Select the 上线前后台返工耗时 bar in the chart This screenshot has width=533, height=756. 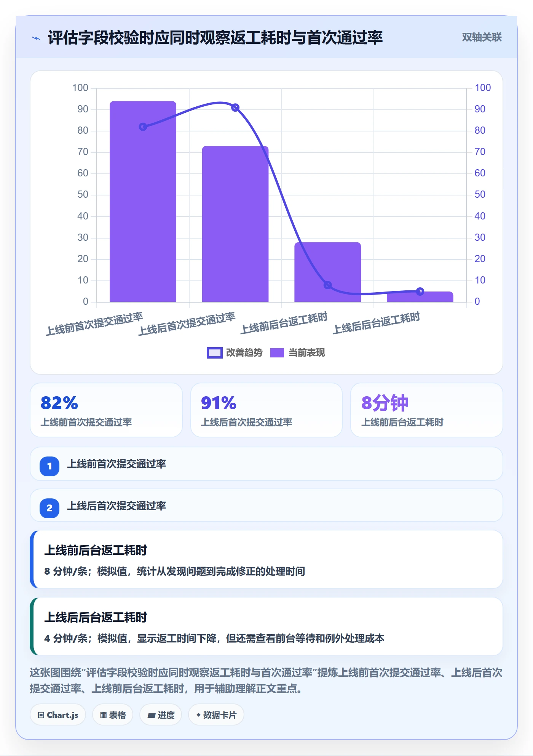click(x=327, y=272)
